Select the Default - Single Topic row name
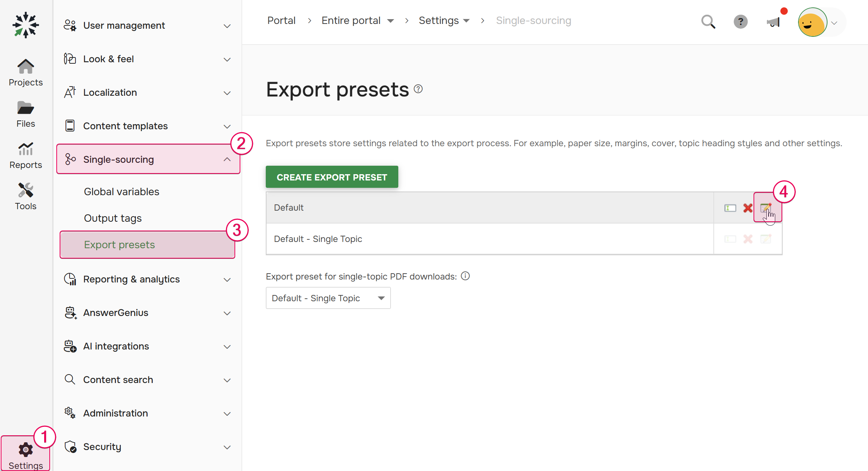 (x=318, y=239)
